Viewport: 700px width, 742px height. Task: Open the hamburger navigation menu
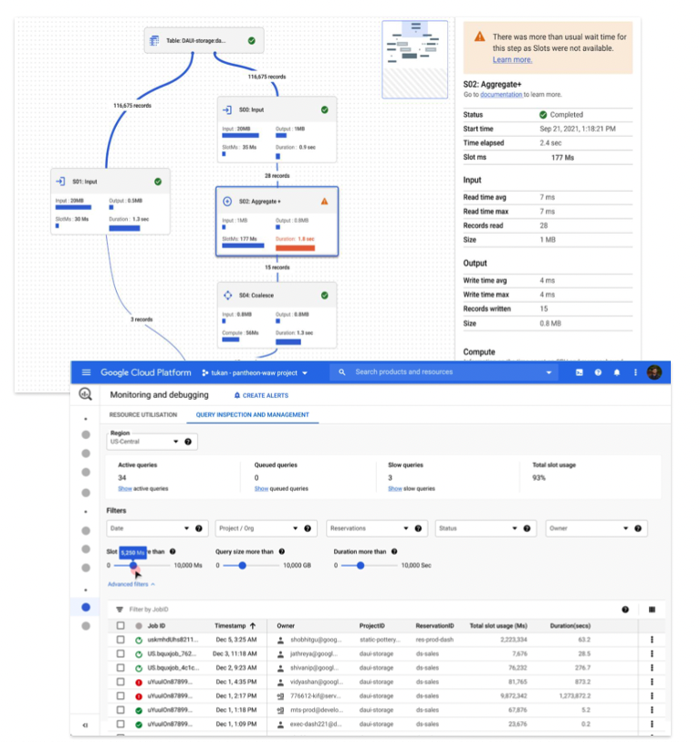[x=87, y=372]
